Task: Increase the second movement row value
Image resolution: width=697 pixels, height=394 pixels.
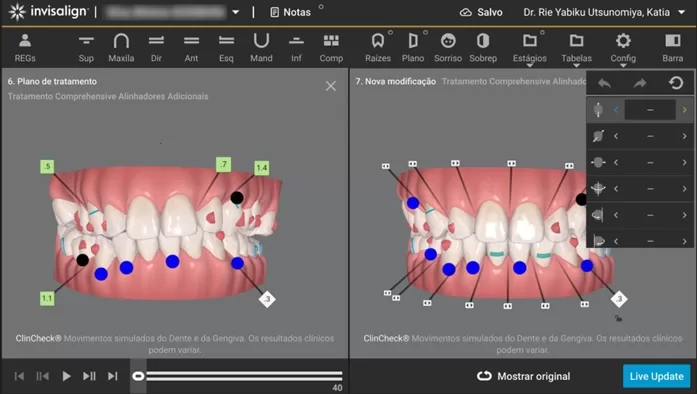Action: (x=685, y=136)
